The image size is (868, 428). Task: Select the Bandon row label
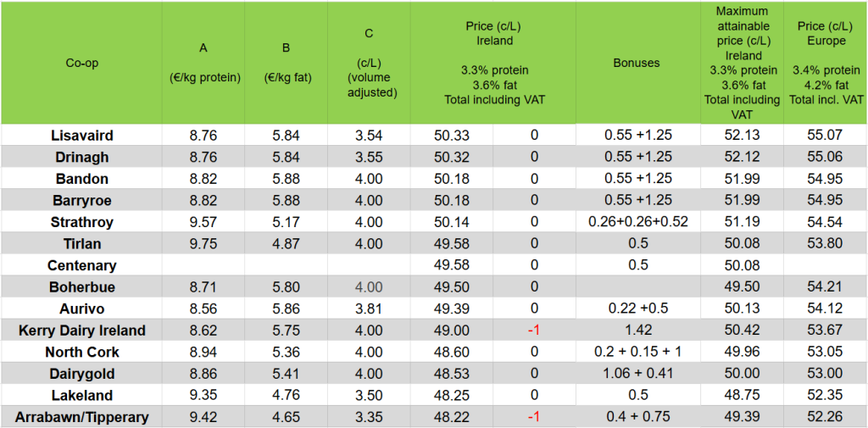81,179
